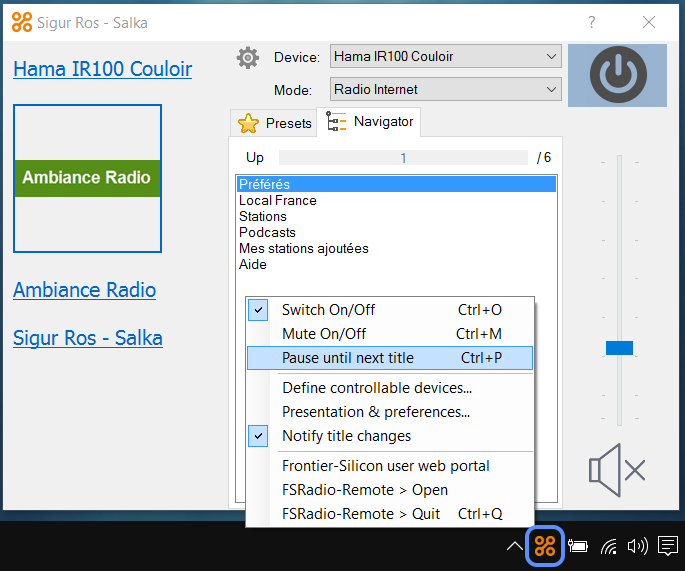
Task: Select Mute On/Off menu entry
Action: pos(390,334)
